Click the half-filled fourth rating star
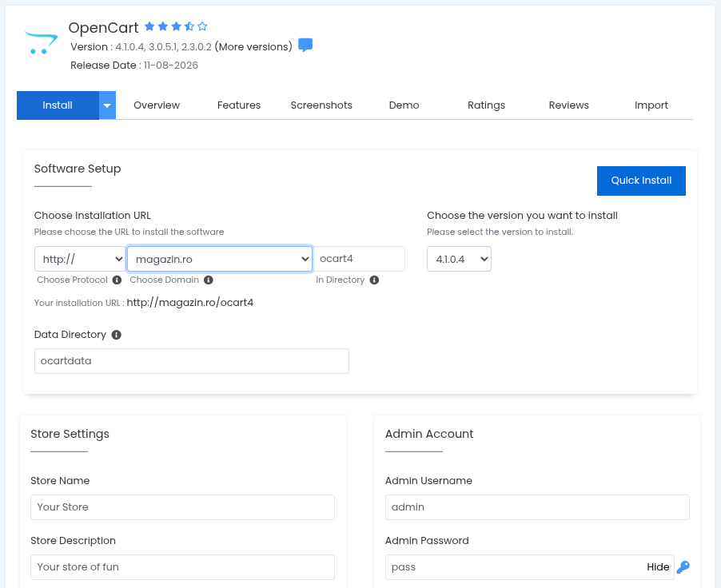The image size is (721, 588). pyautogui.click(x=189, y=26)
